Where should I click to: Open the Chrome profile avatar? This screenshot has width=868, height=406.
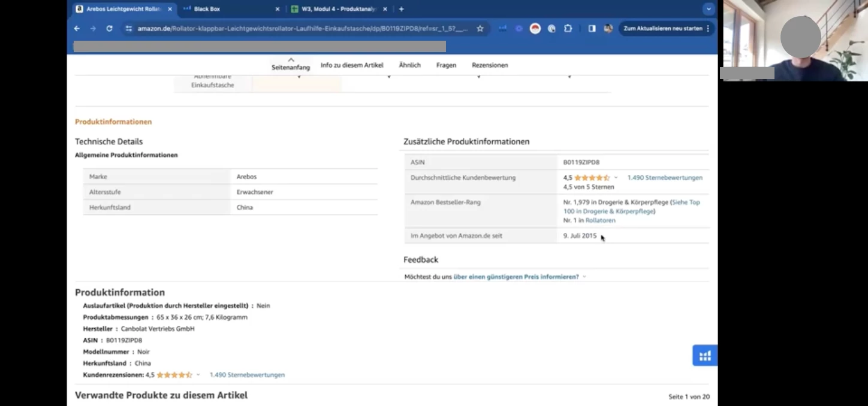(x=608, y=28)
